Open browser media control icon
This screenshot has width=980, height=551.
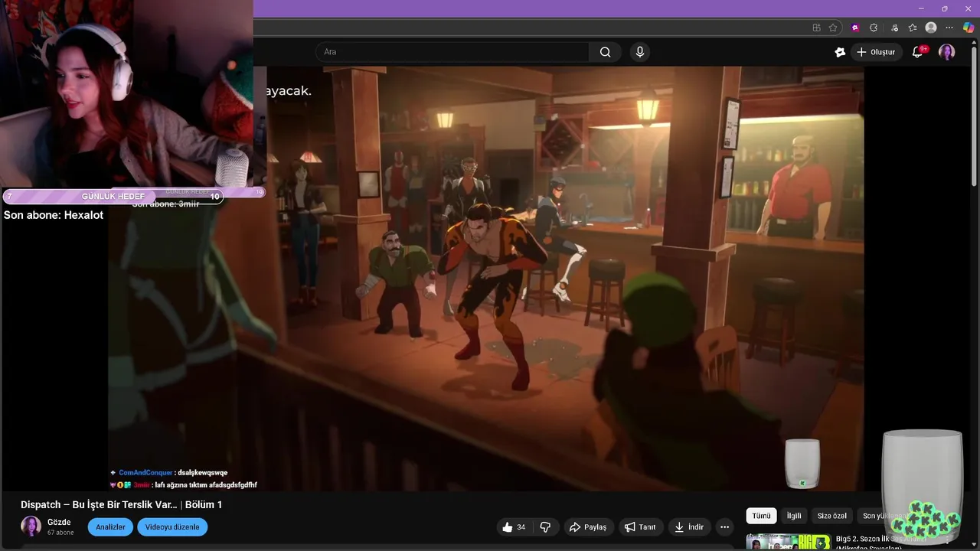point(894,28)
